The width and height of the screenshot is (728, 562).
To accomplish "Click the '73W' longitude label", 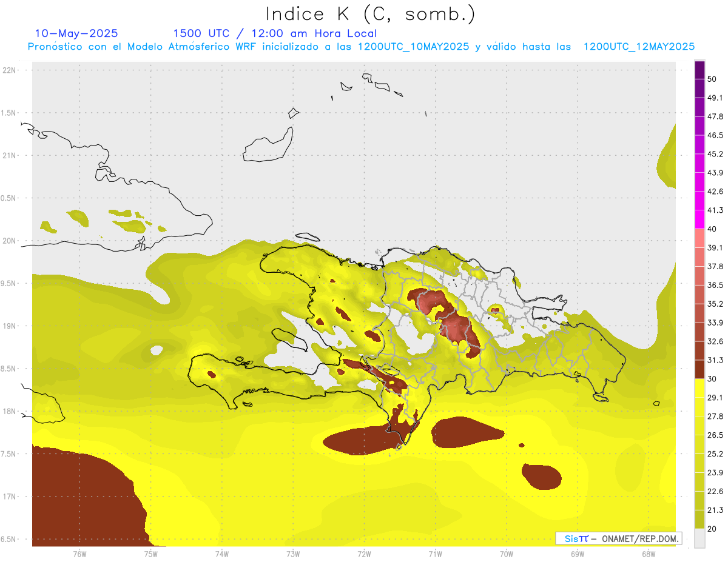I will 293,554.
